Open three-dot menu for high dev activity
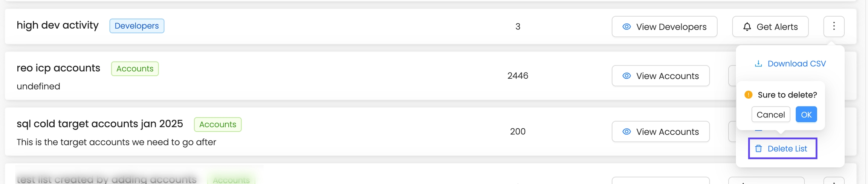868x184 pixels. tap(834, 26)
